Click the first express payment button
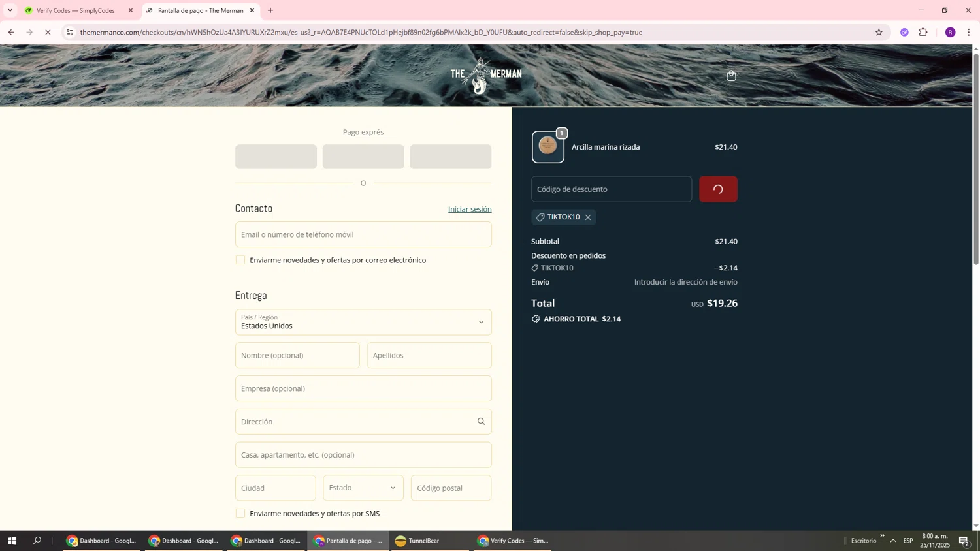980x551 pixels. [276, 157]
